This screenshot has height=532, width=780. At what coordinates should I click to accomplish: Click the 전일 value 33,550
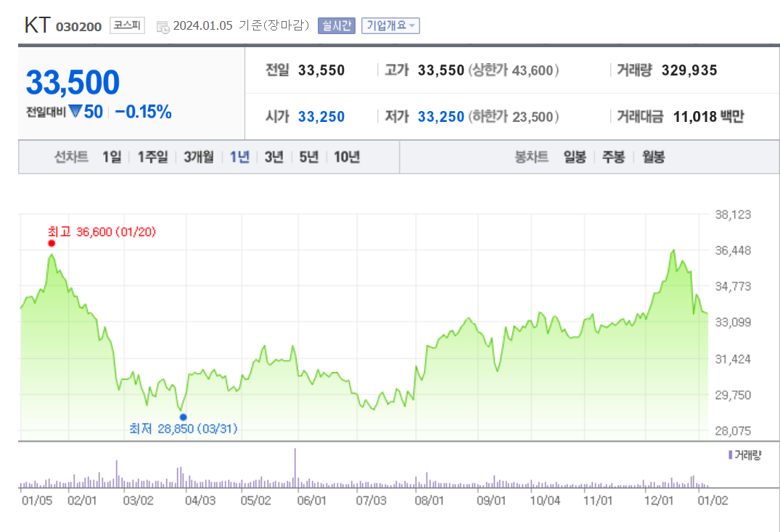pyautogui.click(x=321, y=70)
